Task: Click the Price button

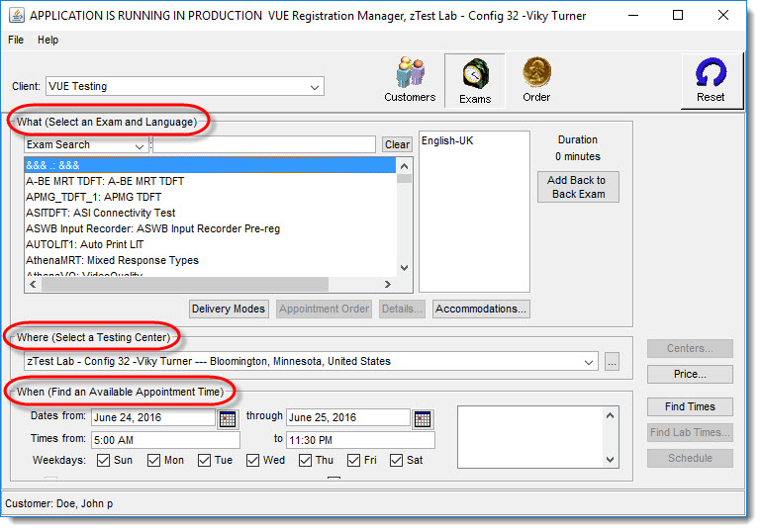Action: (690, 374)
